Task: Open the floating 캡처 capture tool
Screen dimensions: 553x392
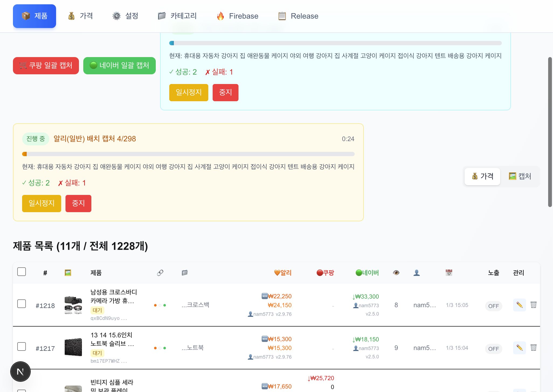Action: [x=520, y=176]
